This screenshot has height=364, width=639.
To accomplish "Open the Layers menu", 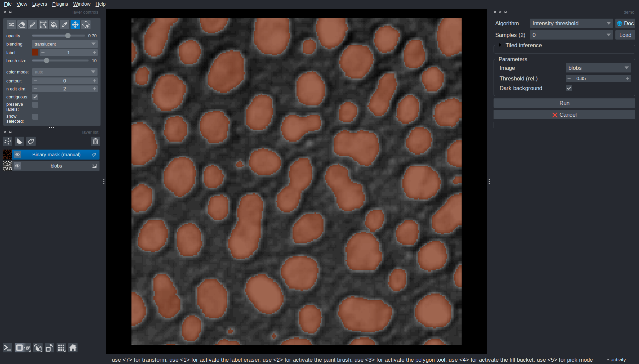I will 40,4.
